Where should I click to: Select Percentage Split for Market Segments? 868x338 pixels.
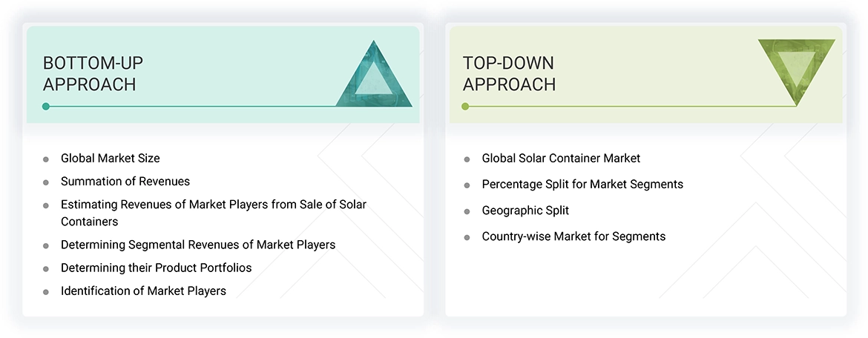coord(582,184)
